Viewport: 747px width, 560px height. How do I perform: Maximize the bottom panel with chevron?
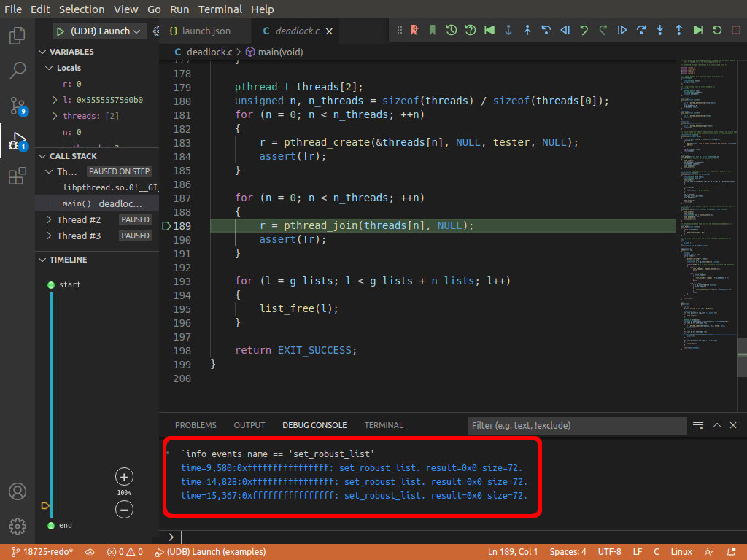[x=717, y=425]
